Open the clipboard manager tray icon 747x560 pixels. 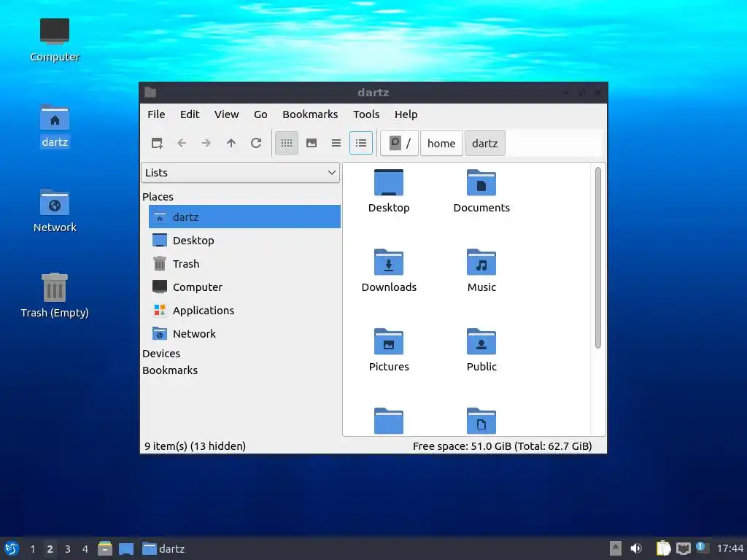663,548
